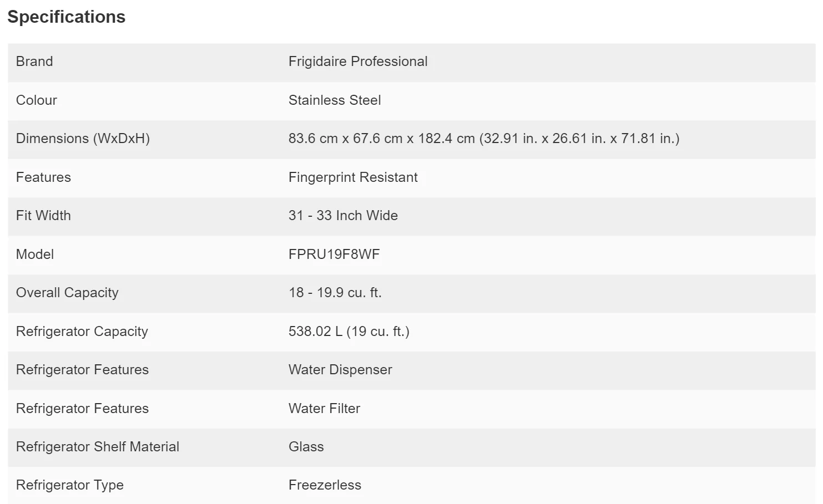Select the Freezerless refrigerator type value
The width and height of the screenshot is (823, 504).
tap(325, 485)
